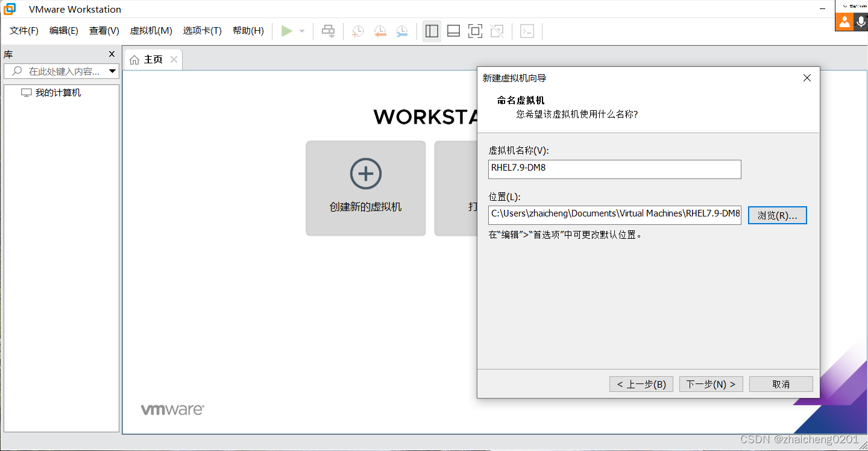Image resolution: width=868 pixels, height=451 pixels.
Task: Open the 帮助(H) menu
Action: [x=248, y=31]
